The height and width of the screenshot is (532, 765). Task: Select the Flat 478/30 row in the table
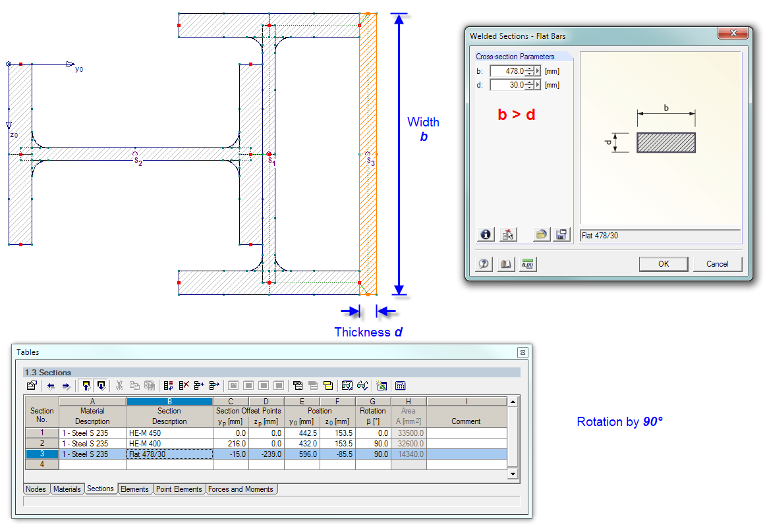click(x=169, y=455)
